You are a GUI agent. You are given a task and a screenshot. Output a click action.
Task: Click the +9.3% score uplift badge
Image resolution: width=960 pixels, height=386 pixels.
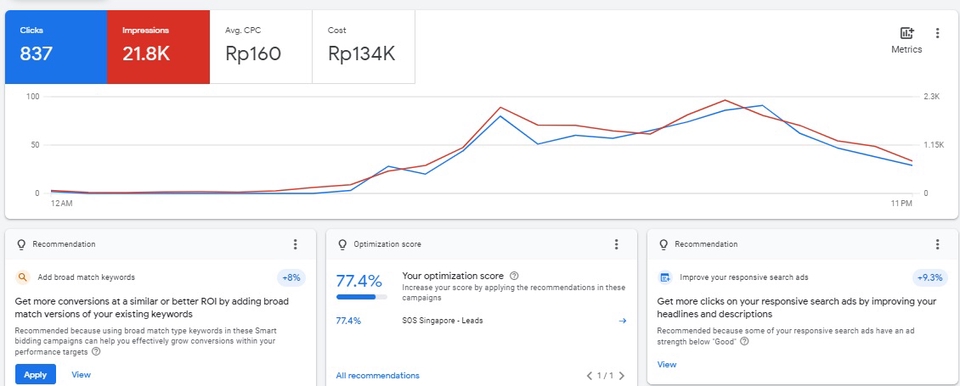pyautogui.click(x=929, y=278)
